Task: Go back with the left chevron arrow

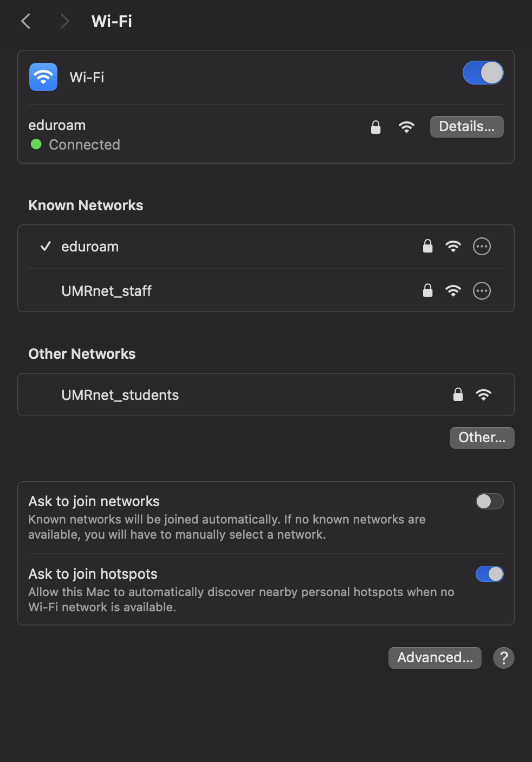Action: pyautogui.click(x=25, y=21)
